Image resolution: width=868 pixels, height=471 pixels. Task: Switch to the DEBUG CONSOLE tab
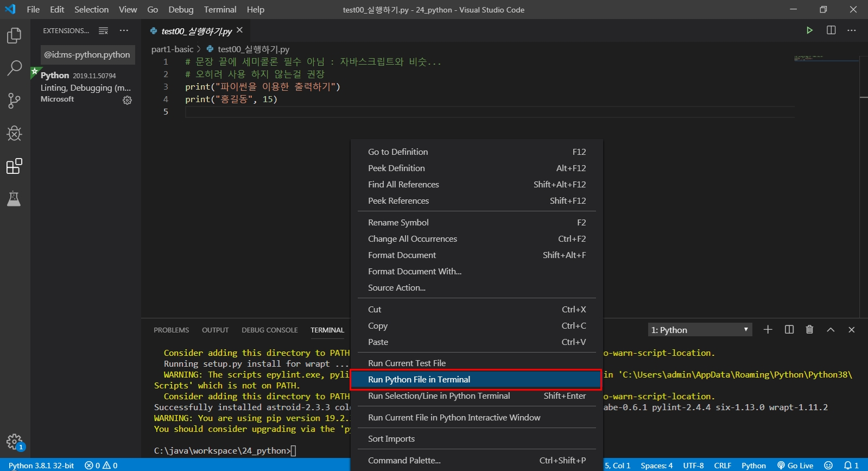pos(270,330)
